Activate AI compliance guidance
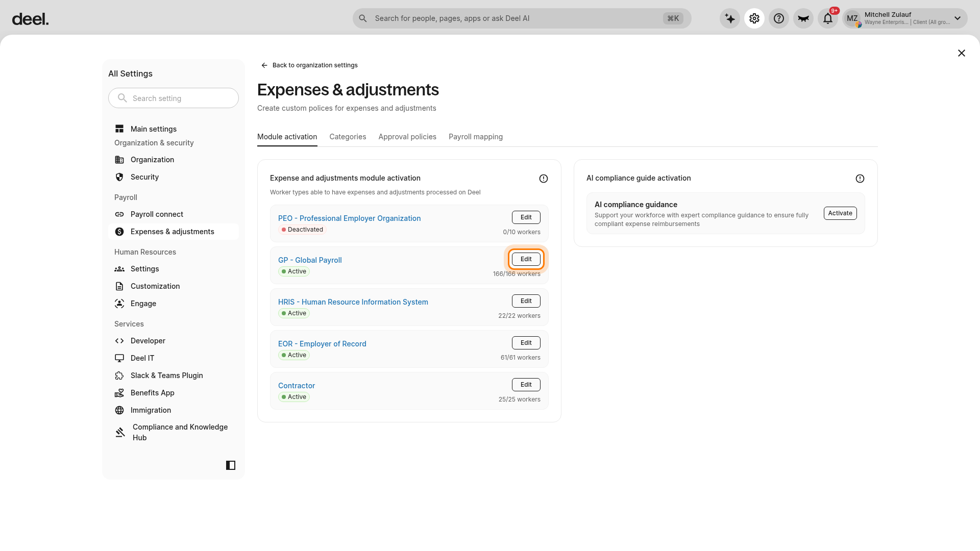 840,213
